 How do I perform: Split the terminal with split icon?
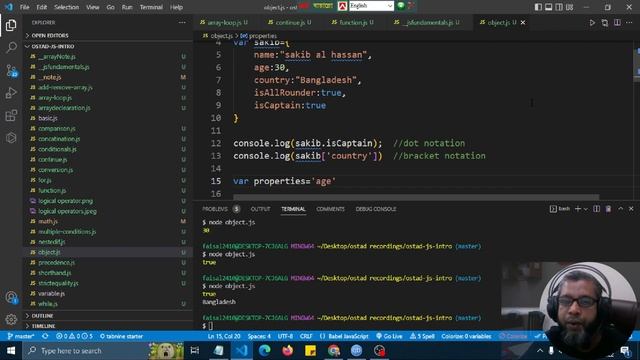(596, 209)
